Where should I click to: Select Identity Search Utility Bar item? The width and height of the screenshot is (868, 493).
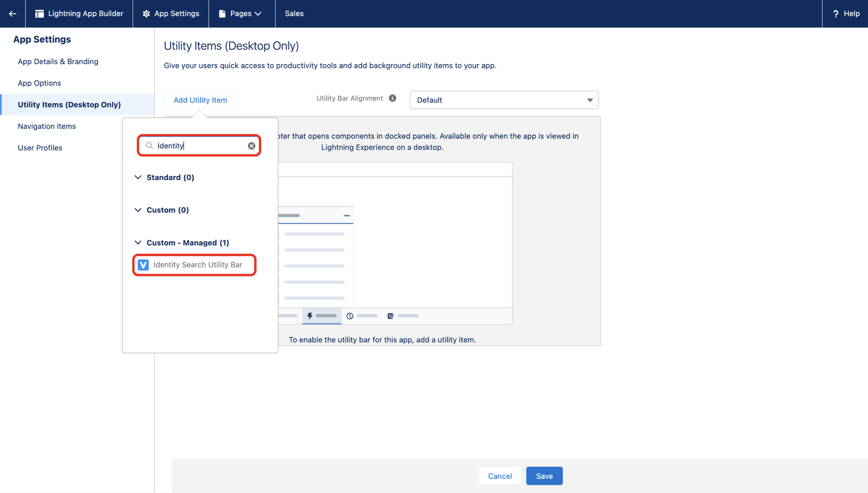click(194, 265)
